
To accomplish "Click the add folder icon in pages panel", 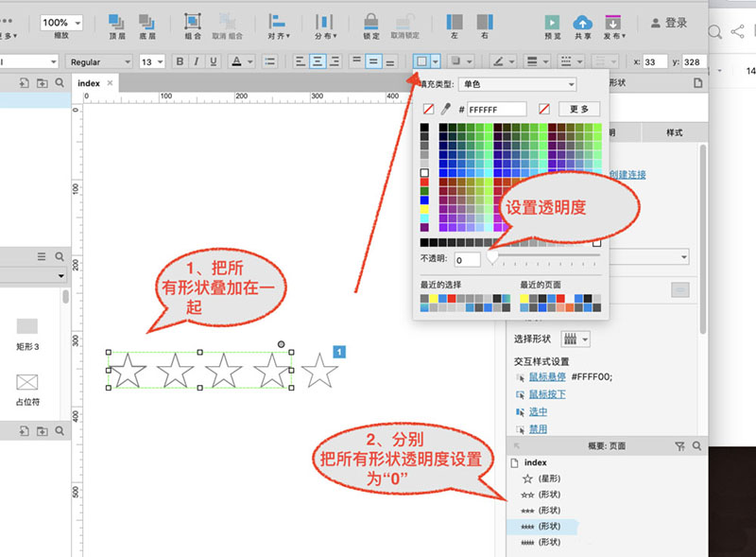I will pos(43,83).
